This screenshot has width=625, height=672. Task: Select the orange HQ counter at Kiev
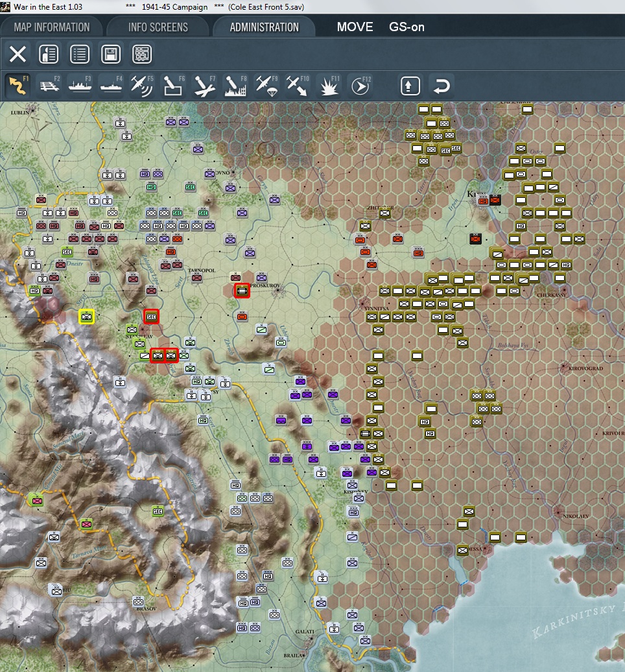tap(483, 200)
